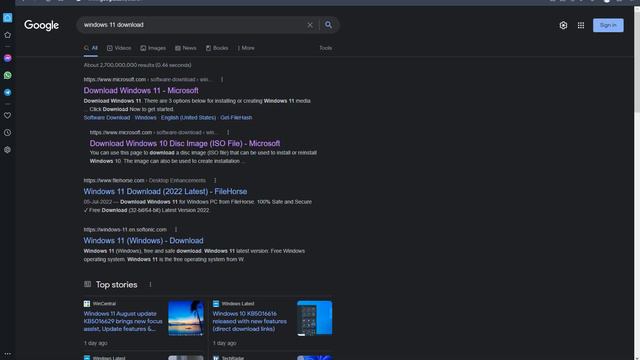
Task: Click the Software Download sitelink
Action: (107, 118)
